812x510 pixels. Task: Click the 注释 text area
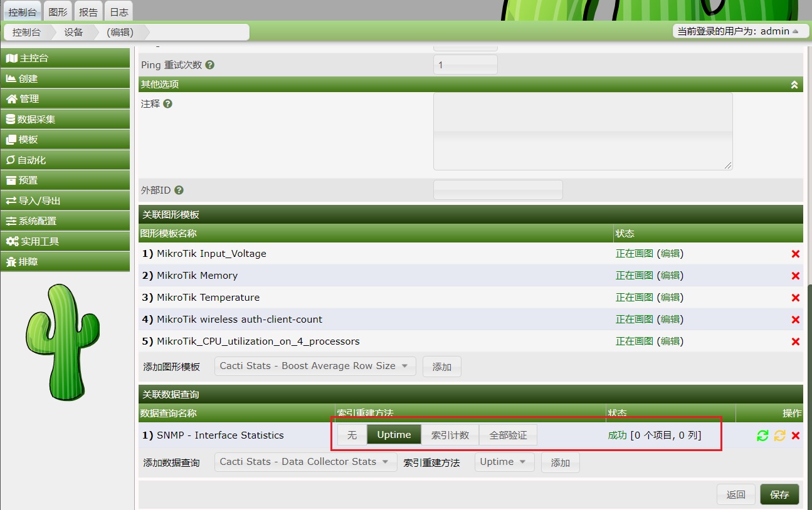(583, 132)
